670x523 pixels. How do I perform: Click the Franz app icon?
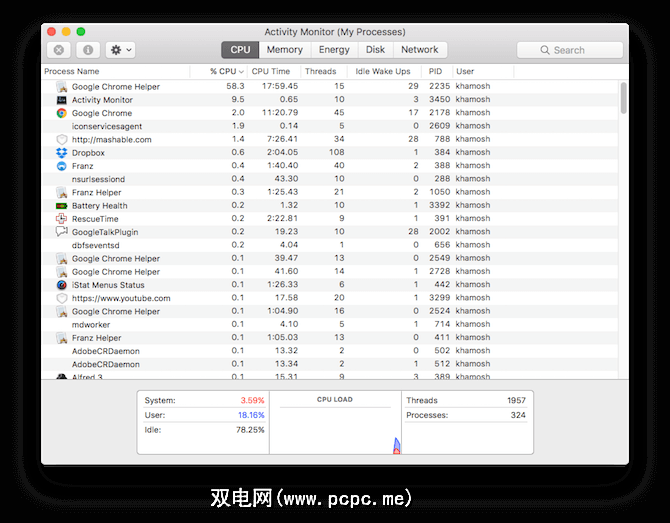(x=62, y=166)
